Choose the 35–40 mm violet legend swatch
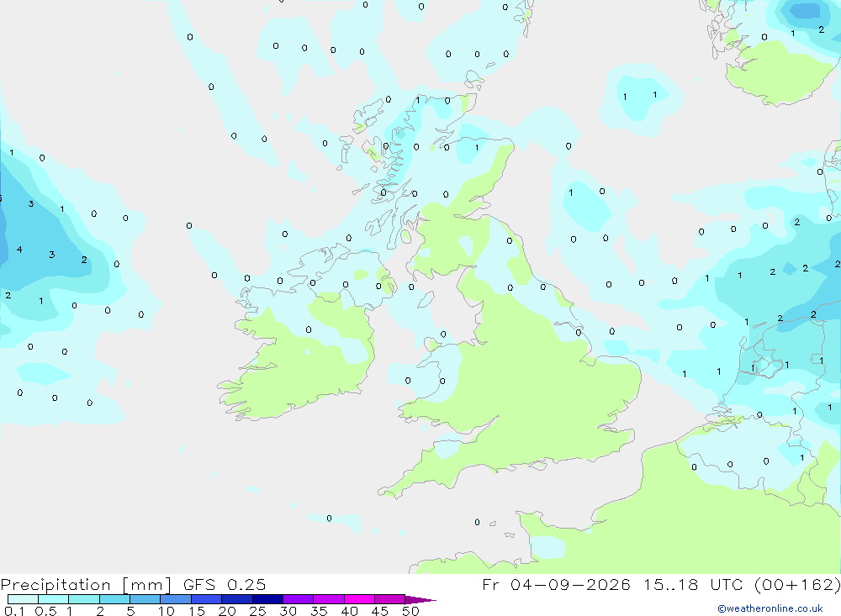Viewport: 841px width, 616px height. [329, 599]
